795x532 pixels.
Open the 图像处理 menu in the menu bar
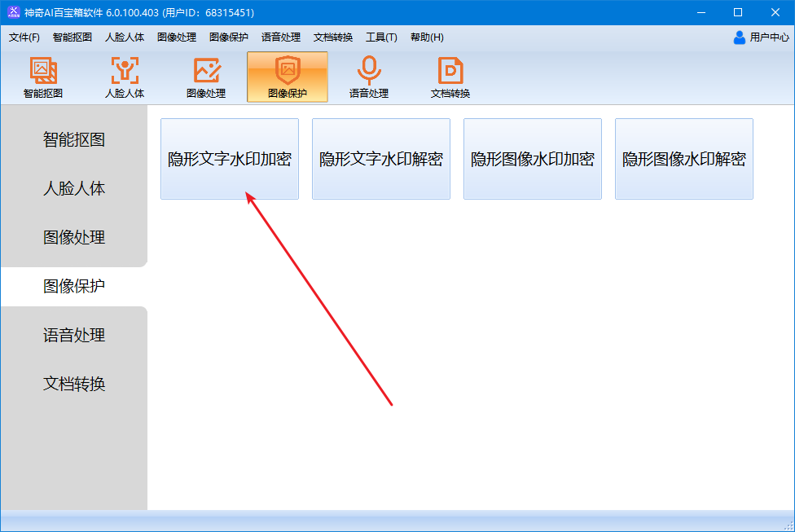(177, 37)
